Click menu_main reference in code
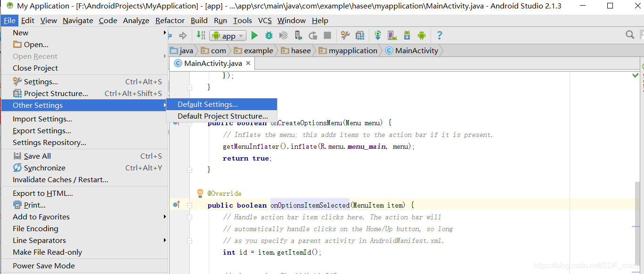The image size is (644, 274). [x=367, y=146]
